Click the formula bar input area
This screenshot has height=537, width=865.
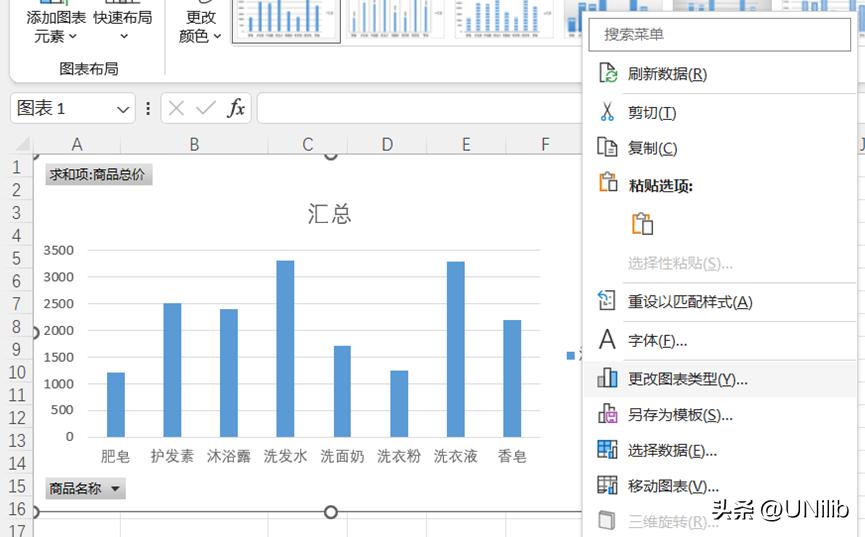tap(419, 108)
